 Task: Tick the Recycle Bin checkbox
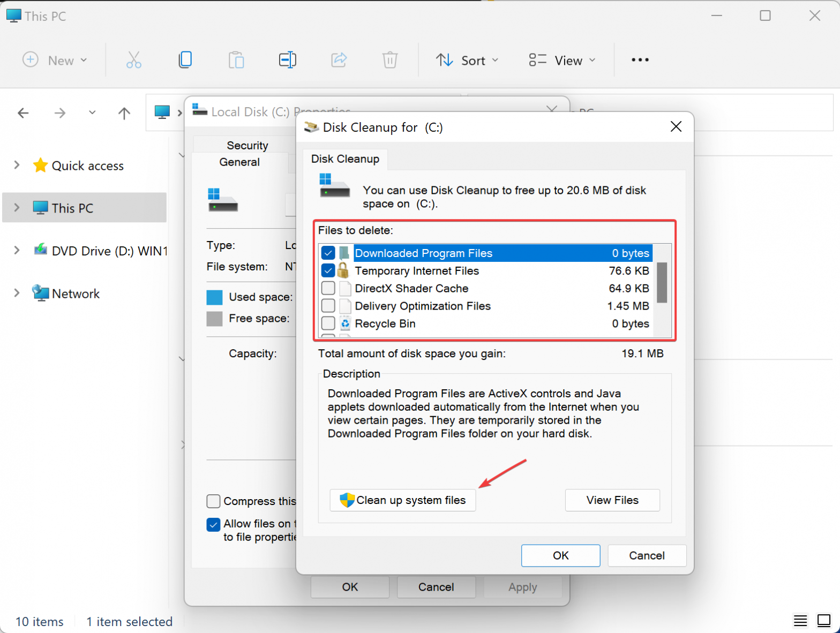pos(328,323)
